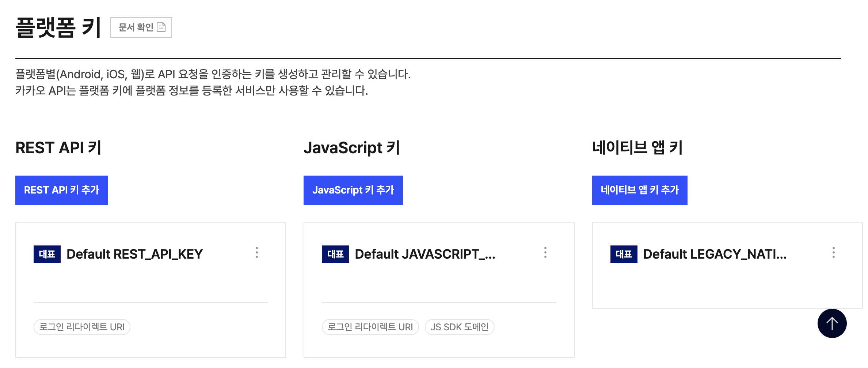Click the REST API 키 section heading
This screenshot has width=868, height=368.
(58, 148)
